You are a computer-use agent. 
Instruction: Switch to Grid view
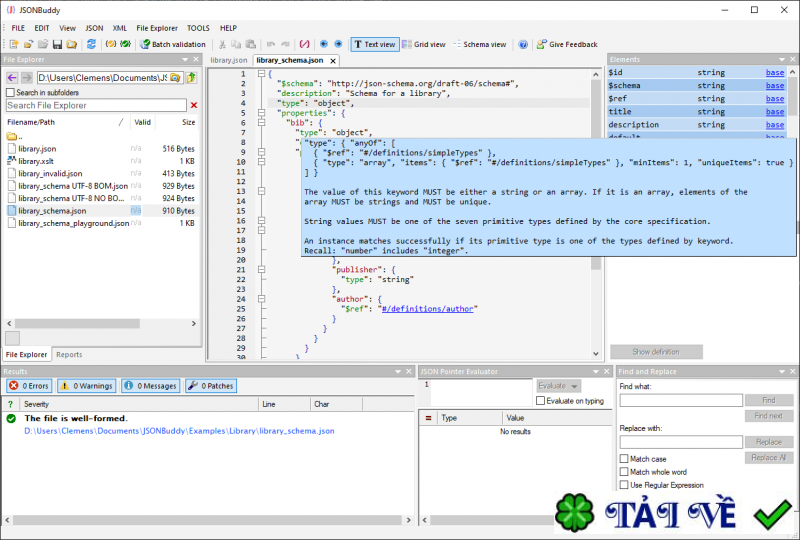click(424, 44)
